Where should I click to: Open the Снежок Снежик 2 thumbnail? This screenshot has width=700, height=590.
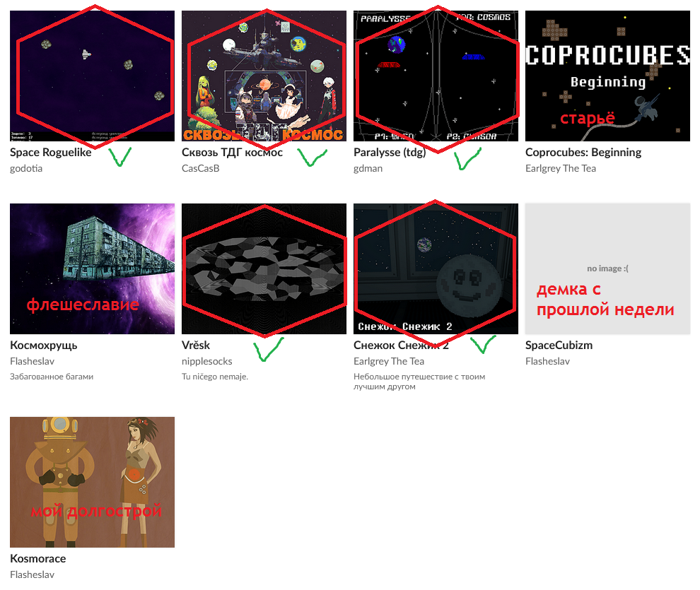point(436,269)
